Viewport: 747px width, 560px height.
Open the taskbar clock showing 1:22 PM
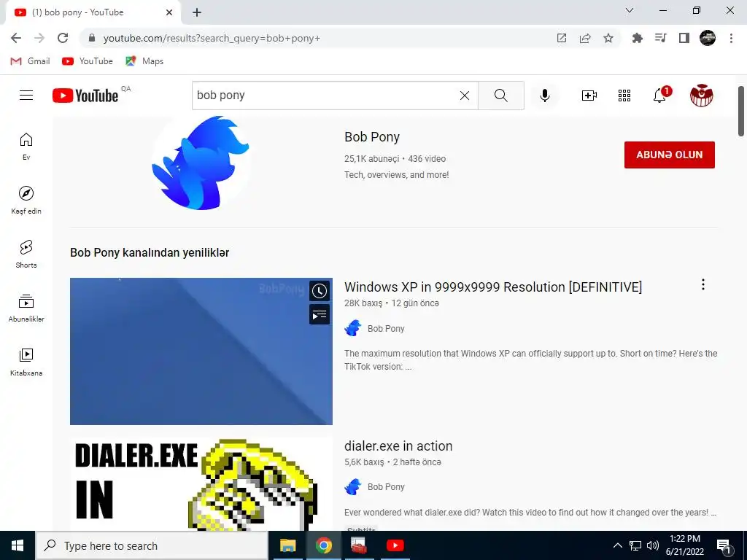pyautogui.click(x=685, y=545)
